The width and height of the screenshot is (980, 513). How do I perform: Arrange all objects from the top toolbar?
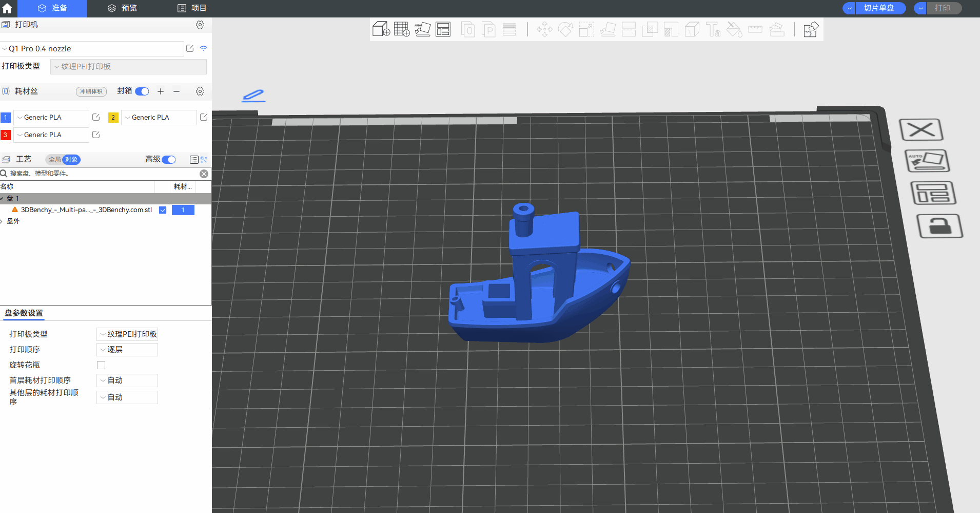click(443, 29)
